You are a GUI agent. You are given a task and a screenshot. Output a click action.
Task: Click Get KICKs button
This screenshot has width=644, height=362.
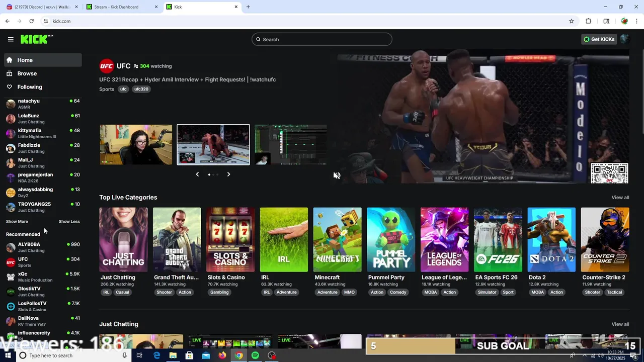point(599,39)
